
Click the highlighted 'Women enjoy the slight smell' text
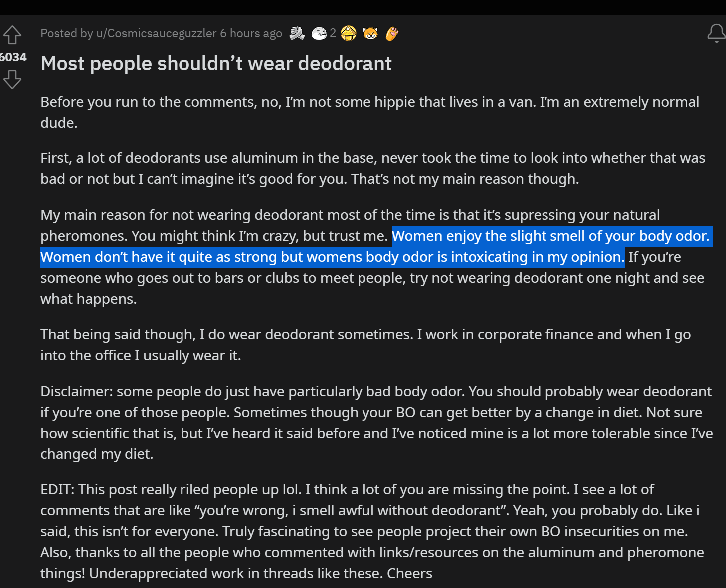point(550,236)
